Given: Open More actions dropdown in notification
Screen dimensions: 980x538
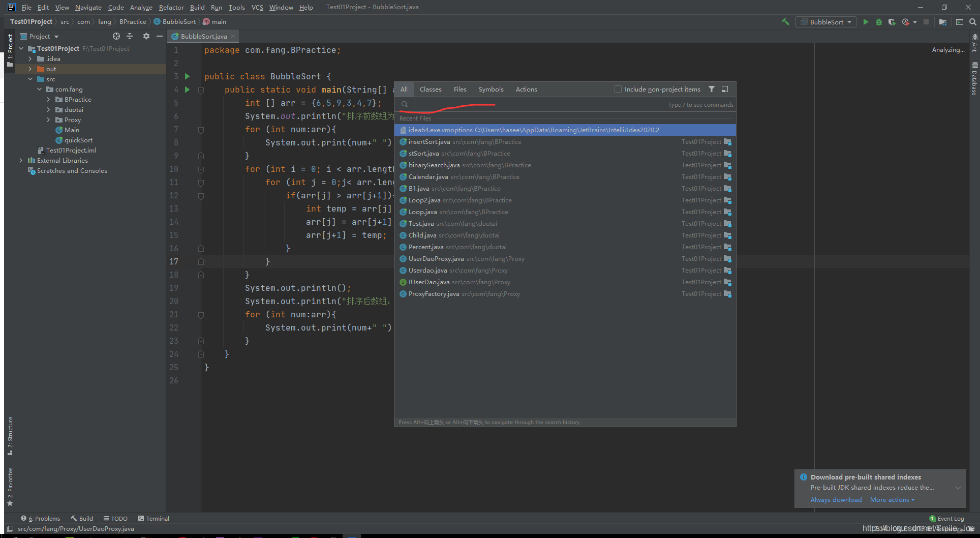Looking at the screenshot, I should (892, 500).
